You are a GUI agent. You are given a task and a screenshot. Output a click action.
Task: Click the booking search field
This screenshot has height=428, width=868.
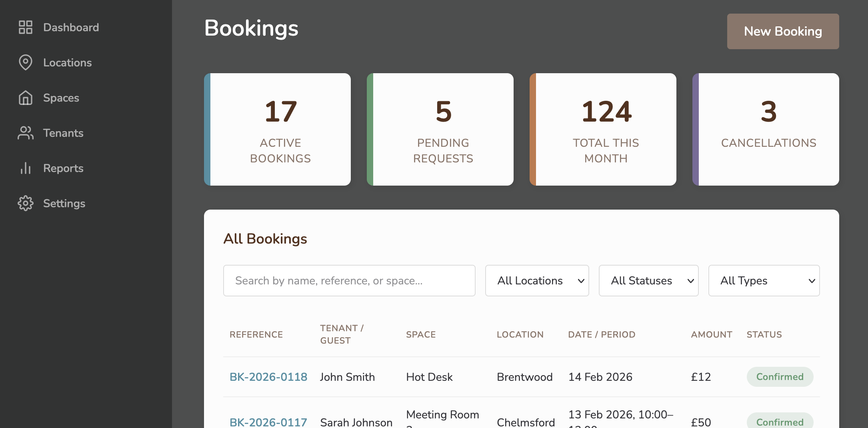349,280
